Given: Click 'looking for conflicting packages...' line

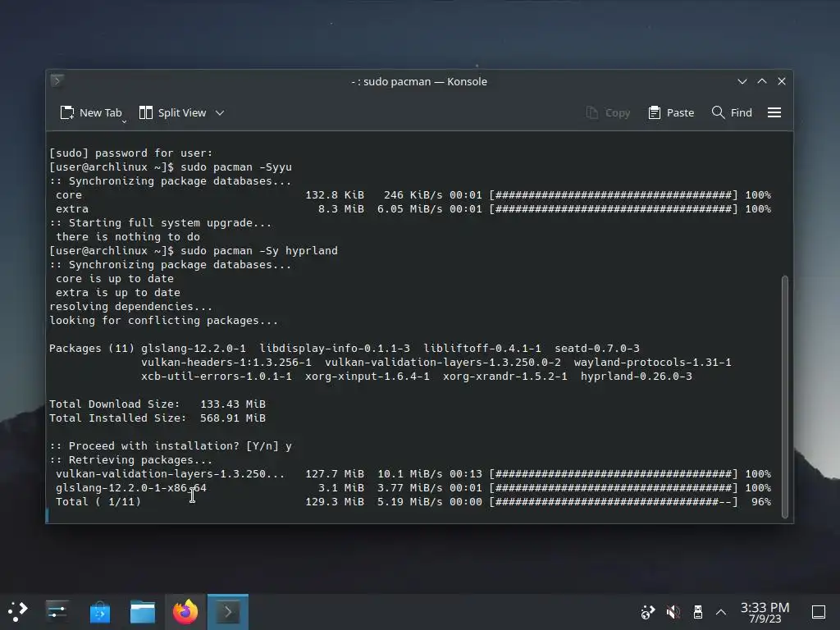Looking at the screenshot, I should coord(164,321).
